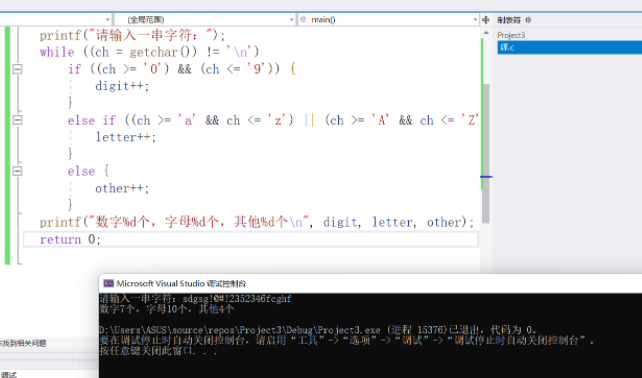Click the Project3.exe path line in the console
642x378 pixels.
coord(318,330)
